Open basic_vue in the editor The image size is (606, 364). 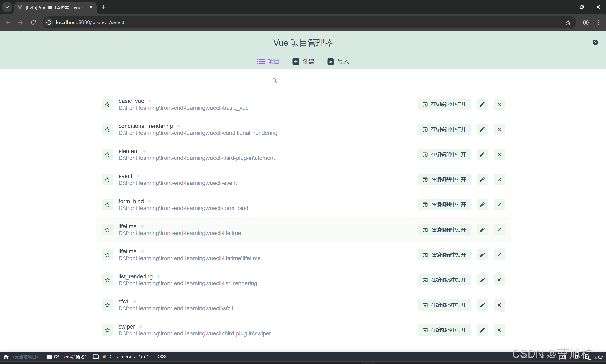pos(444,104)
